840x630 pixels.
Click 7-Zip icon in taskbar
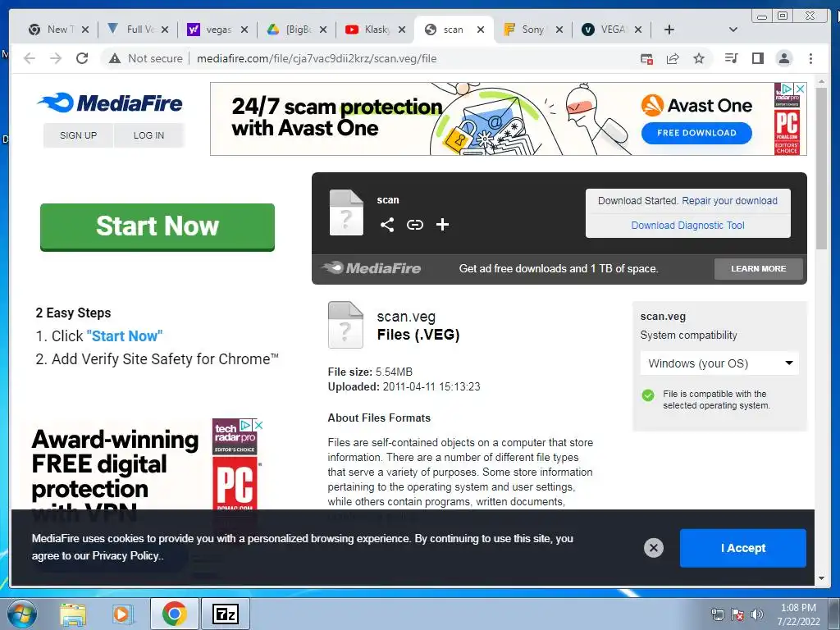(x=225, y=614)
